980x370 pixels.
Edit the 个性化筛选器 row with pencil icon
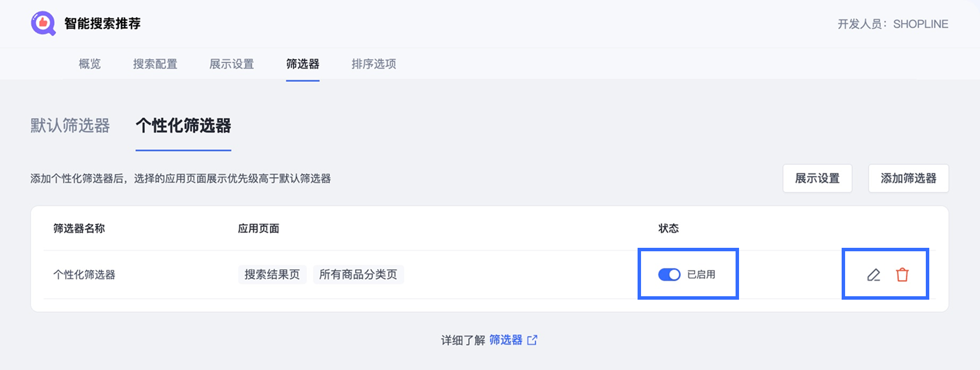(873, 275)
